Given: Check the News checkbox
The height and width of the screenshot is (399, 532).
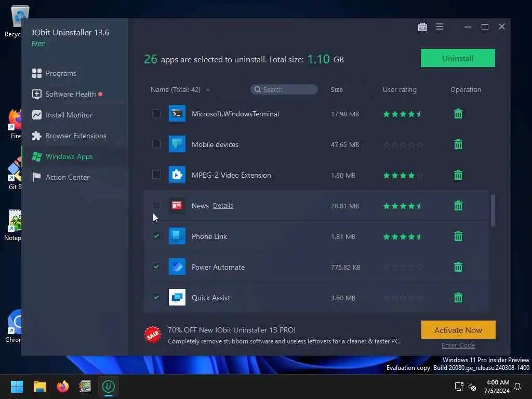Looking at the screenshot, I should (156, 205).
